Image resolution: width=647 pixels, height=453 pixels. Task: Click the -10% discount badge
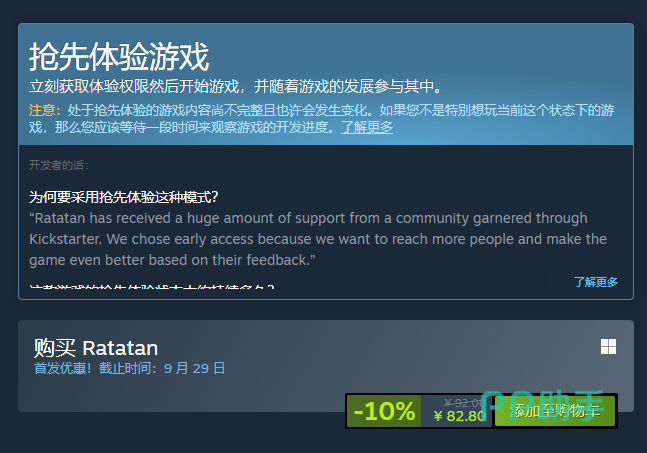384,411
